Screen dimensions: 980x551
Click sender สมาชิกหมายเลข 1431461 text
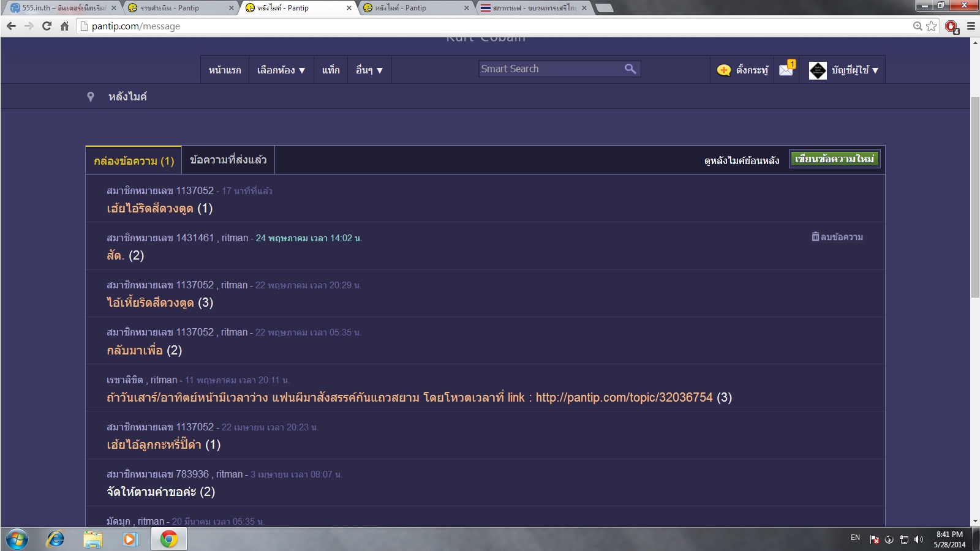pos(160,238)
